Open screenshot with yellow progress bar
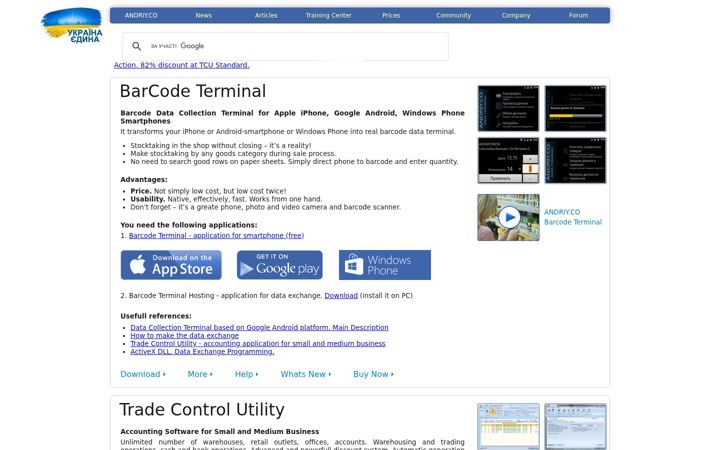720x450 pixels. tap(575, 108)
